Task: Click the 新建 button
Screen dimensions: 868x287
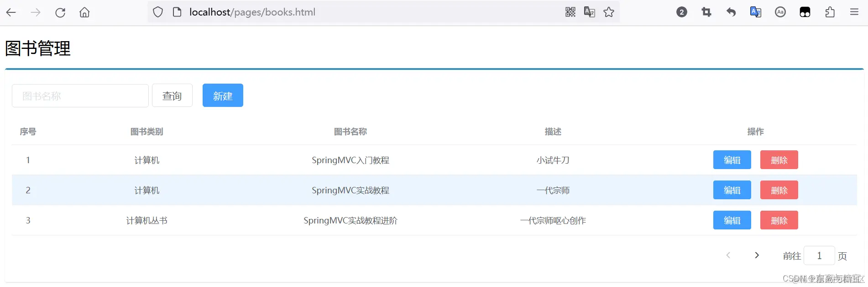Action: pos(223,96)
